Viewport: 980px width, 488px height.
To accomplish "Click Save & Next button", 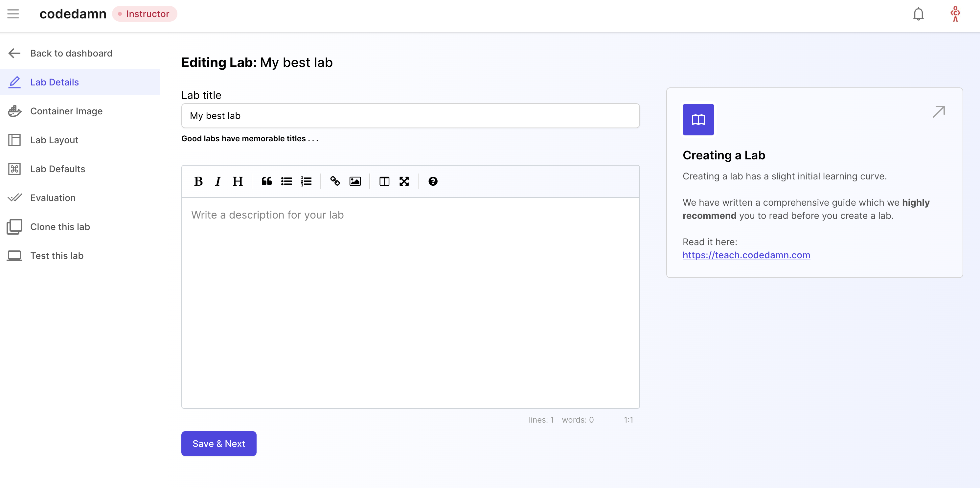I will tap(219, 443).
